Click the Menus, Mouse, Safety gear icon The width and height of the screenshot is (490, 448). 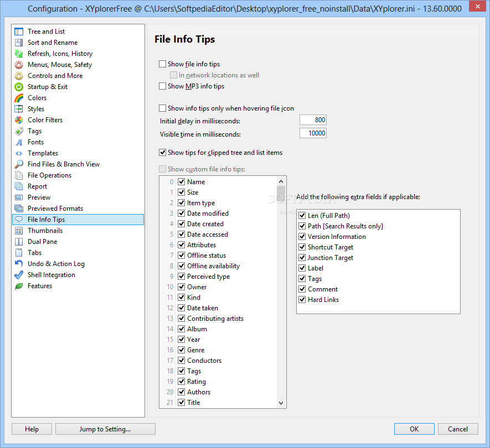[19, 65]
